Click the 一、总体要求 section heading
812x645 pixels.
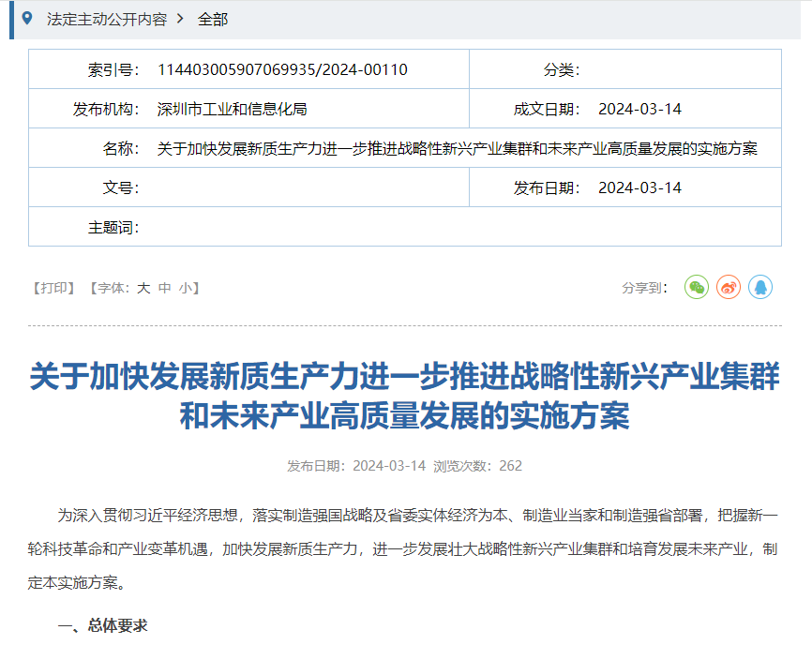coord(102,625)
